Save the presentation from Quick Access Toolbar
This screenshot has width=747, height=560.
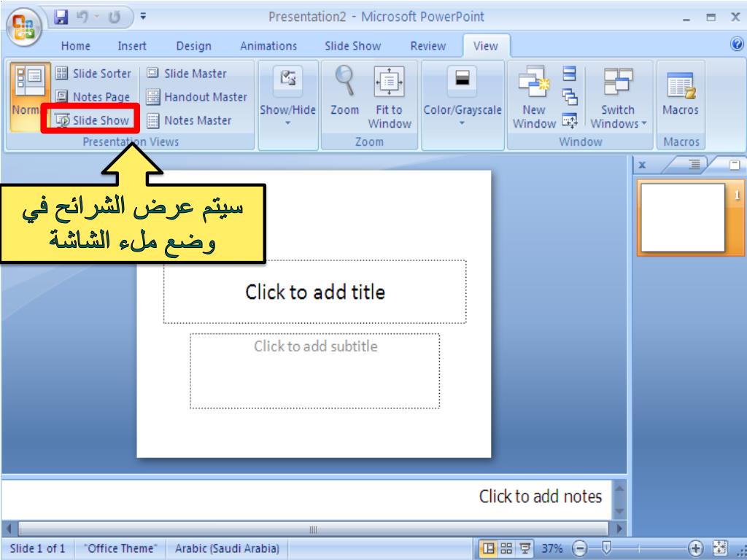click(x=61, y=17)
